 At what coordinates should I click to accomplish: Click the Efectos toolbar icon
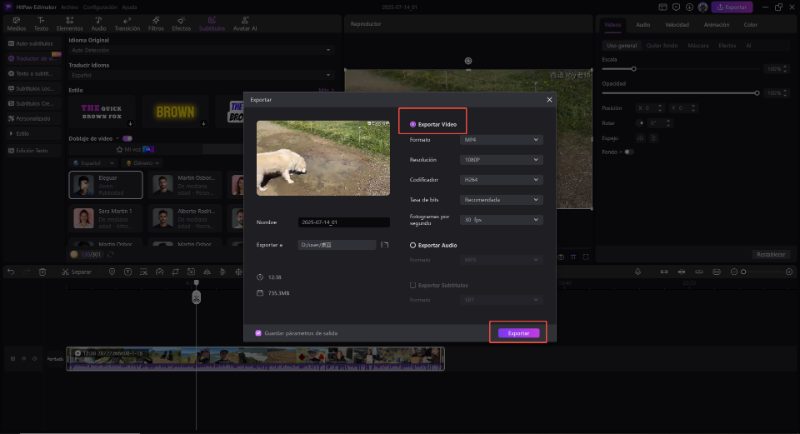click(181, 23)
